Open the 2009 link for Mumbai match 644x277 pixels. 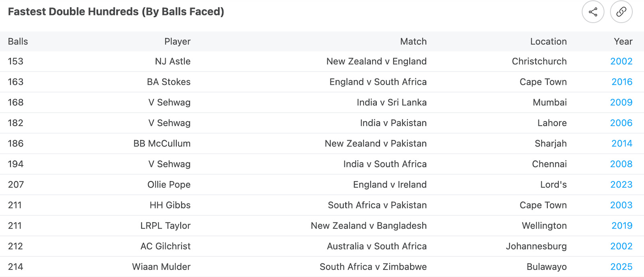tap(621, 102)
